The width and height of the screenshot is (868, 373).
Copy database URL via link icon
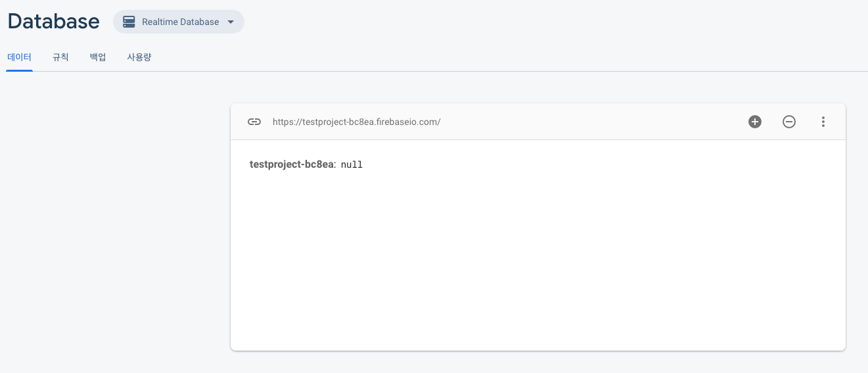pos(254,122)
